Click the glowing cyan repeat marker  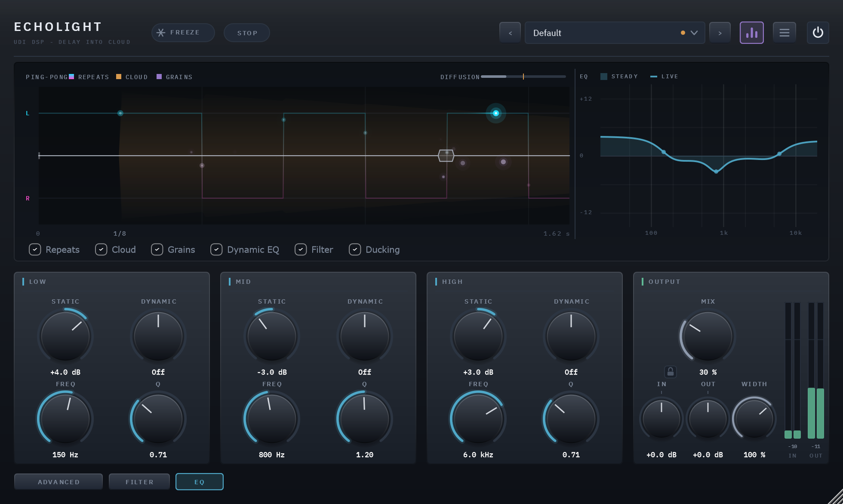[x=496, y=113]
